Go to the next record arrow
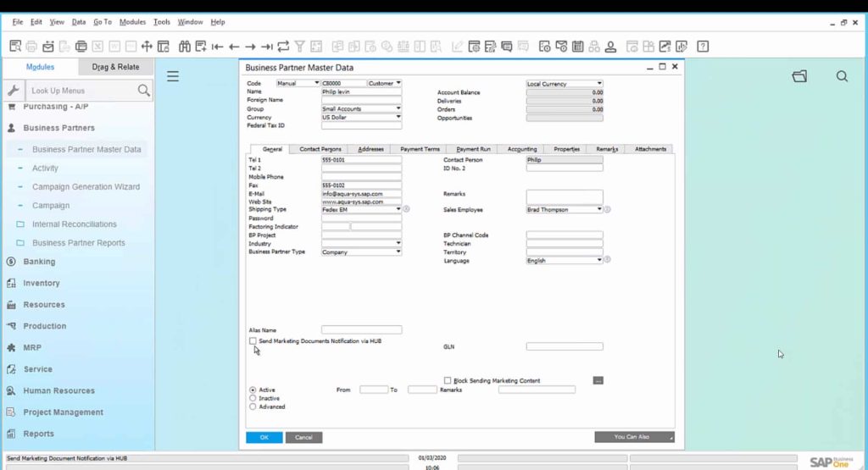The width and height of the screenshot is (868, 470). 250,47
